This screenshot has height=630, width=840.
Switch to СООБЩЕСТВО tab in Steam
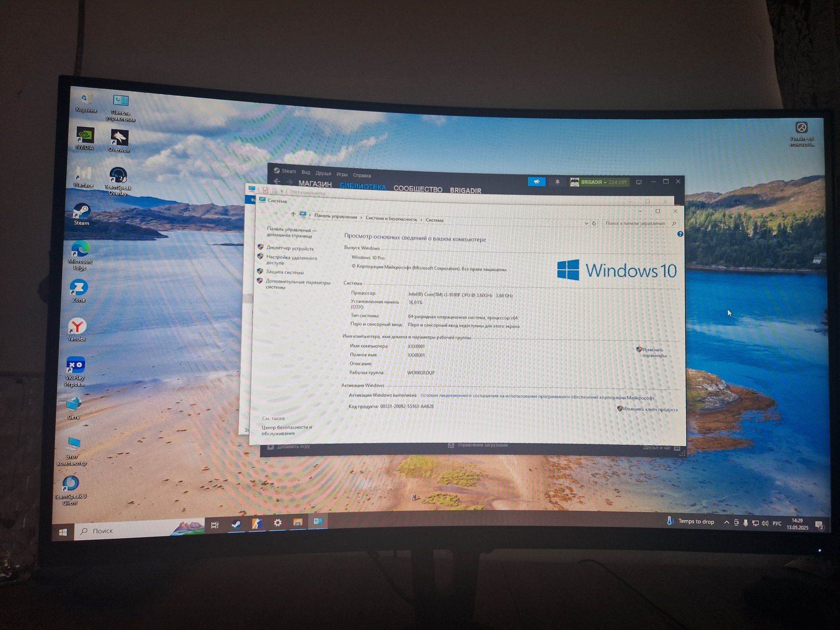pos(418,189)
